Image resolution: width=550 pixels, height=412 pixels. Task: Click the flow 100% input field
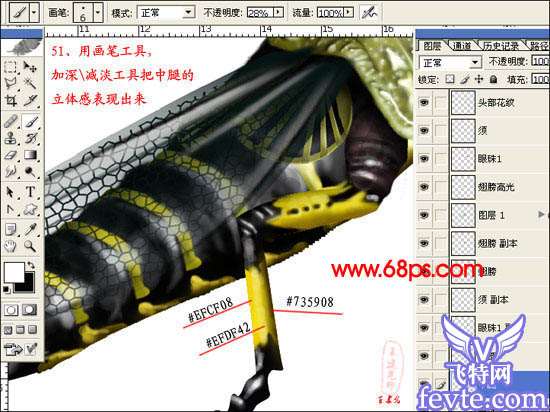click(330, 13)
